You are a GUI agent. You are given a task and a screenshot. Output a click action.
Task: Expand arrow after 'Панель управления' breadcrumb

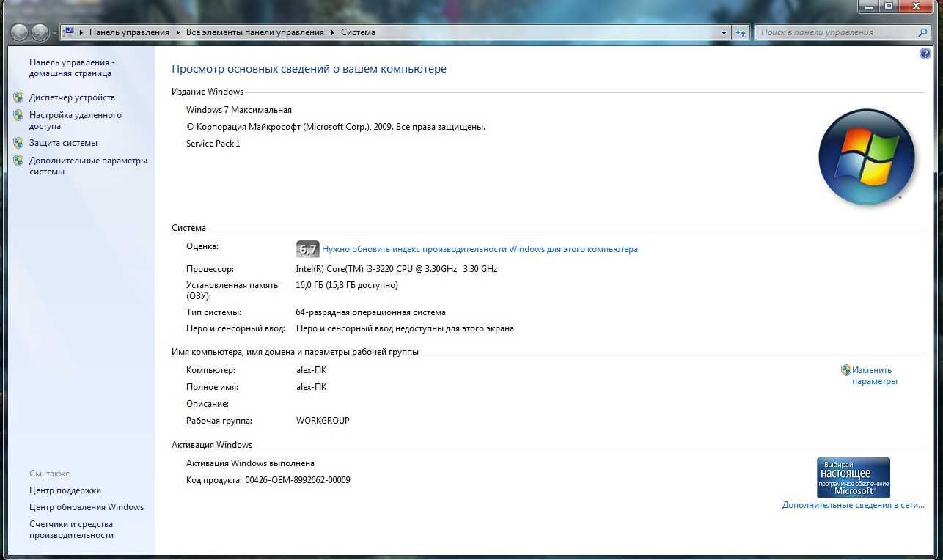tap(178, 32)
